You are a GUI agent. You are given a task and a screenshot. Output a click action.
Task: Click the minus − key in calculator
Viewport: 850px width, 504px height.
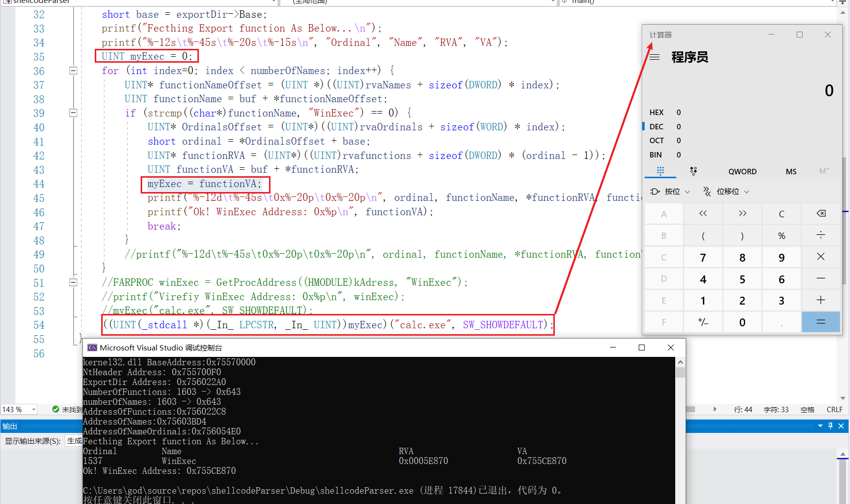[x=821, y=279]
